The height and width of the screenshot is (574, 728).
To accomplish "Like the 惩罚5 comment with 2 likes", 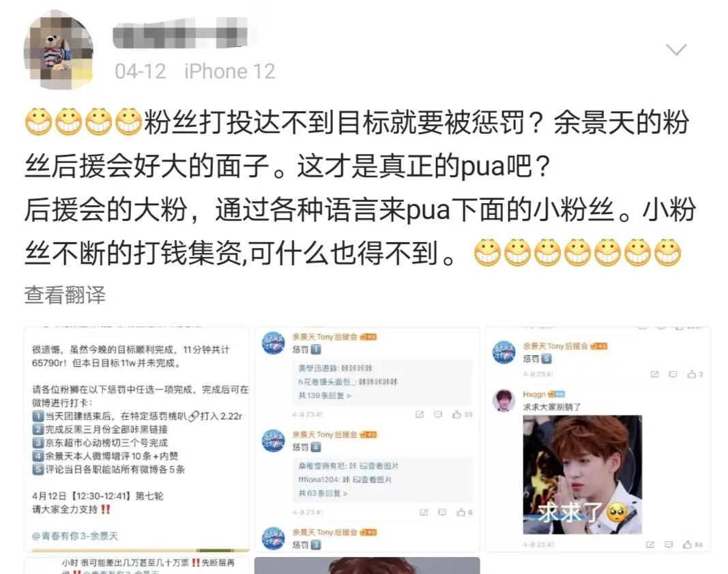I will point(695,374).
